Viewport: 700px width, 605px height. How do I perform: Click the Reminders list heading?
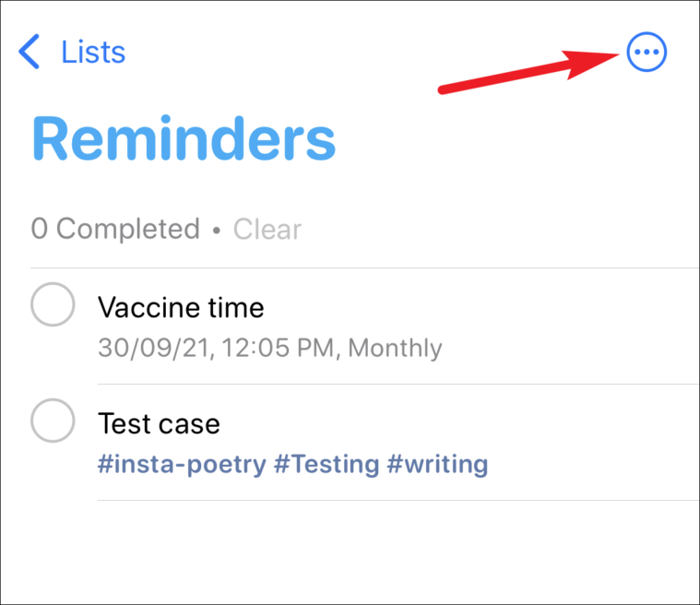(x=184, y=138)
